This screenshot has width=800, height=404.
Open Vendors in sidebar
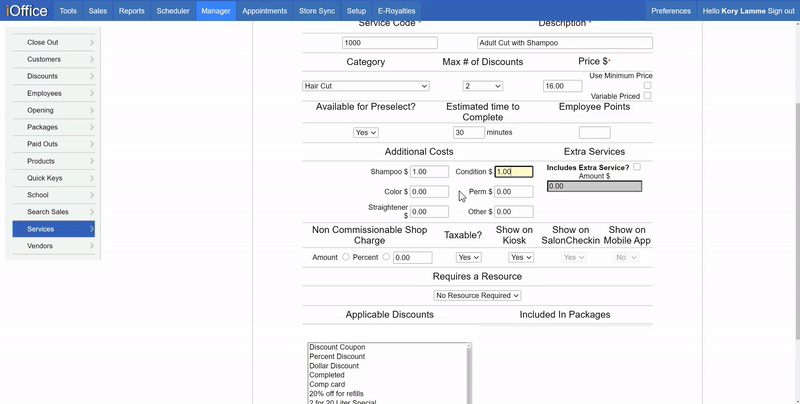click(54, 246)
